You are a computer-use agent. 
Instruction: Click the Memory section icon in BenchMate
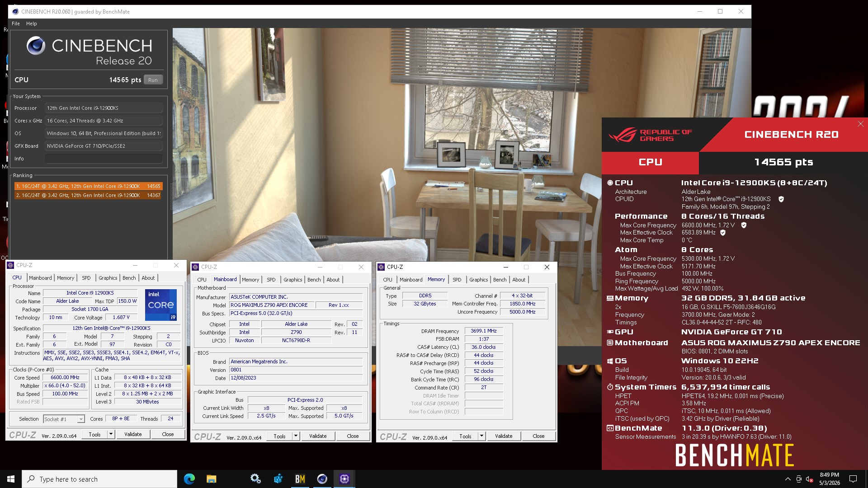click(x=610, y=298)
